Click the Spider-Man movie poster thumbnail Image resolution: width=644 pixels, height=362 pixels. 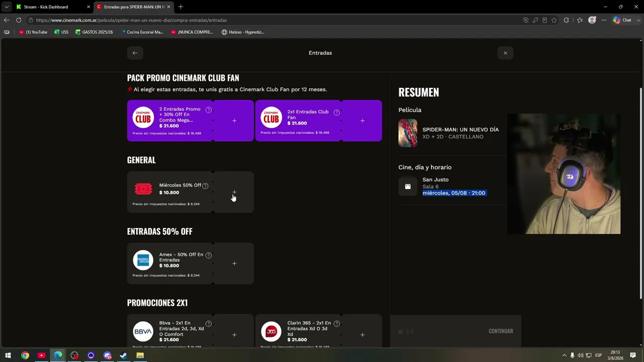click(x=408, y=133)
